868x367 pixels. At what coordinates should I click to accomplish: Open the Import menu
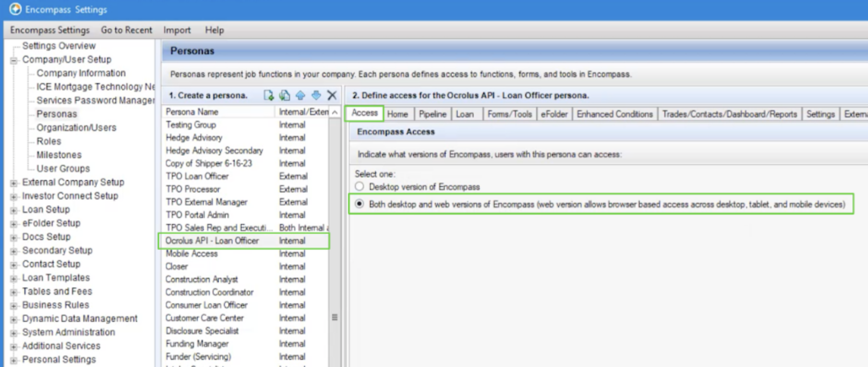pyautogui.click(x=177, y=30)
